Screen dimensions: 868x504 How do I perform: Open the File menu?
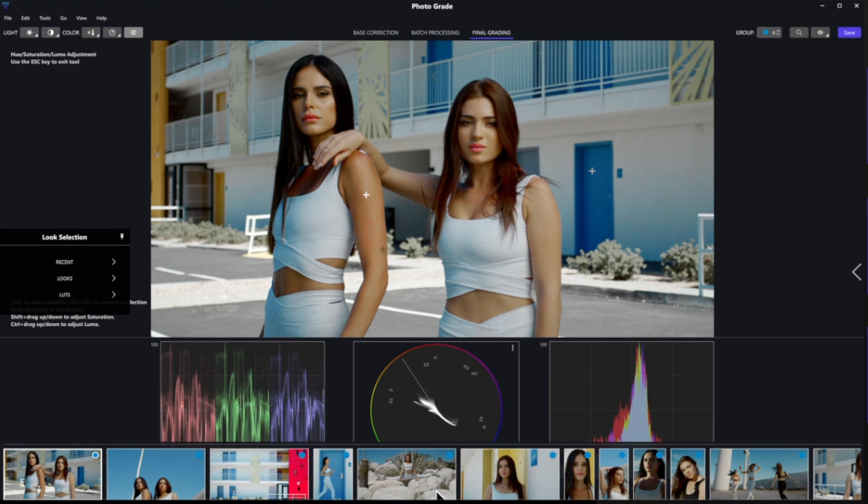click(x=7, y=18)
